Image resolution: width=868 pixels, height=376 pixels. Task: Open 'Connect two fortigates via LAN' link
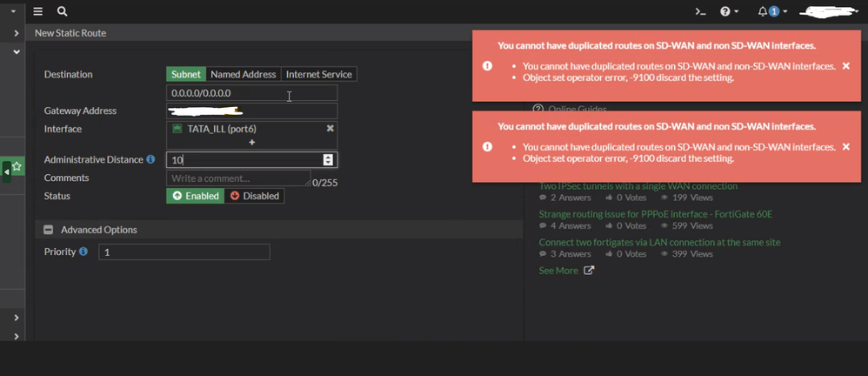(659, 242)
